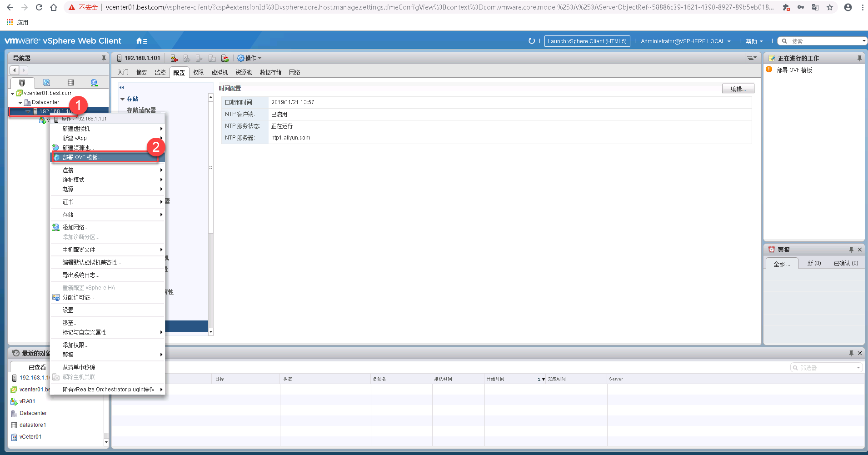
Task: Open vRA01 from recent objects
Action: [27, 401]
